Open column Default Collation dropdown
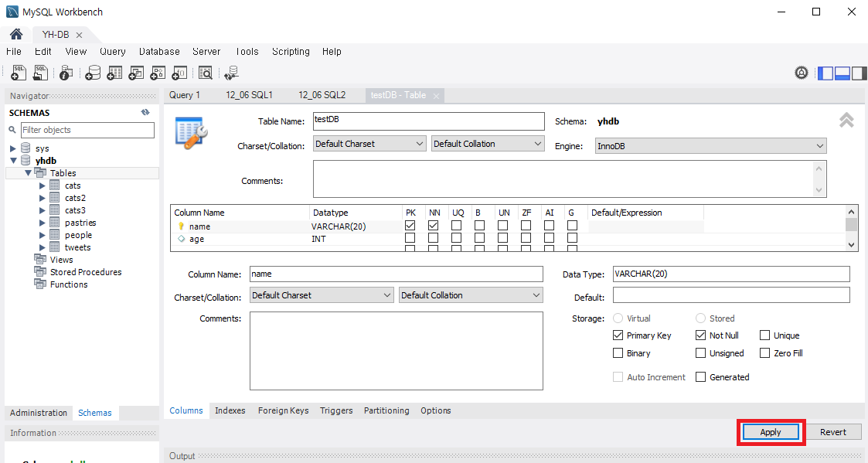This screenshot has width=868, height=463. tap(471, 295)
